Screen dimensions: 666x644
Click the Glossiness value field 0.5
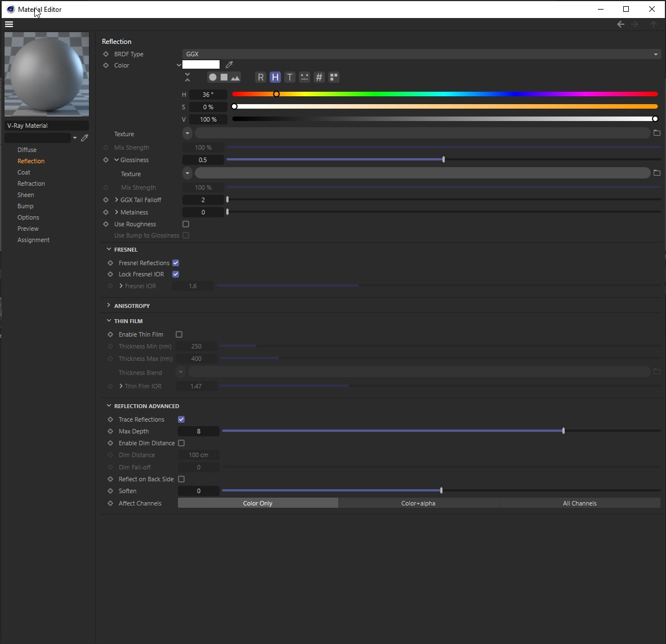click(x=203, y=160)
